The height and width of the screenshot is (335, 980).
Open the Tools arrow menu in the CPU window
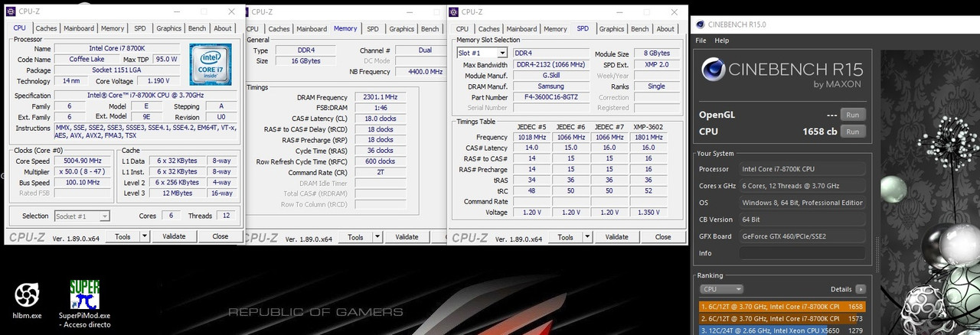pyautogui.click(x=144, y=236)
